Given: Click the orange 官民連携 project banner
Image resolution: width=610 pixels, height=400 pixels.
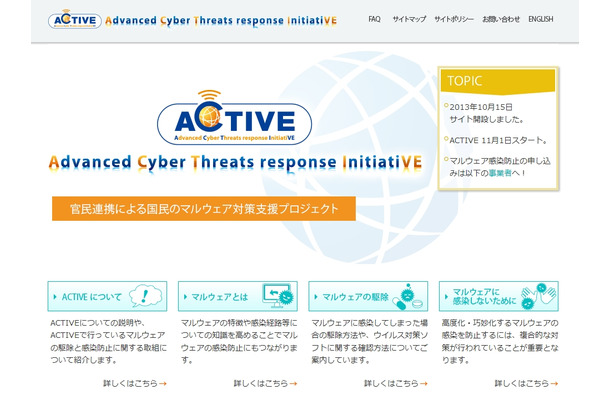Looking at the screenshot, I should [204, 209].
